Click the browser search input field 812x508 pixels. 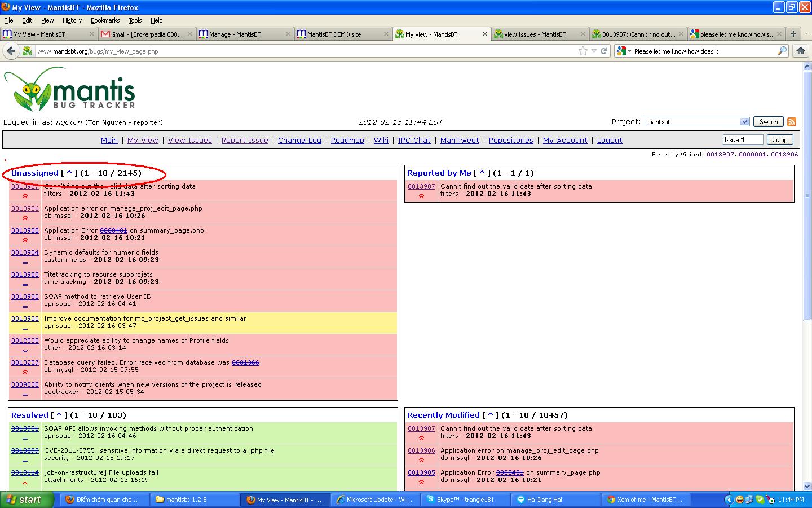tap(704, 51)
